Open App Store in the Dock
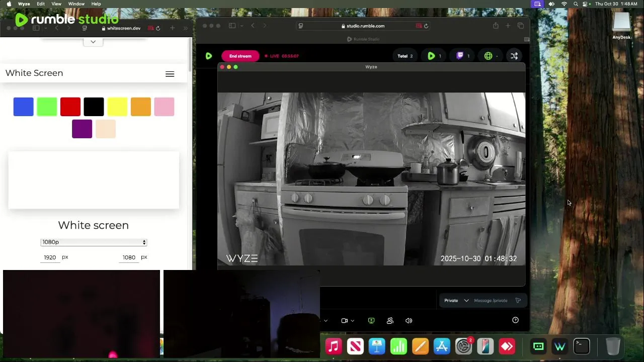The height and width of the screenshot is (362, 644). pos(442,346)
